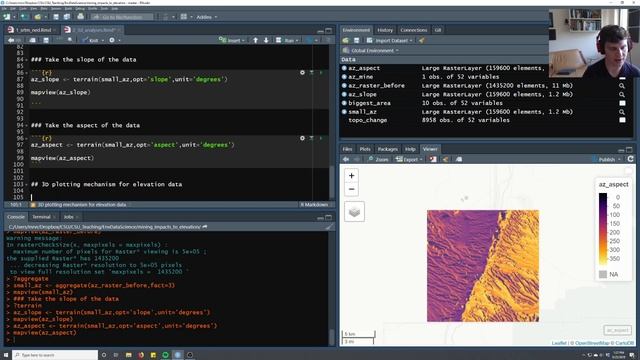Open the Run dropdown
This screenshot has height=360, width=640.
[x=298, y=40]
